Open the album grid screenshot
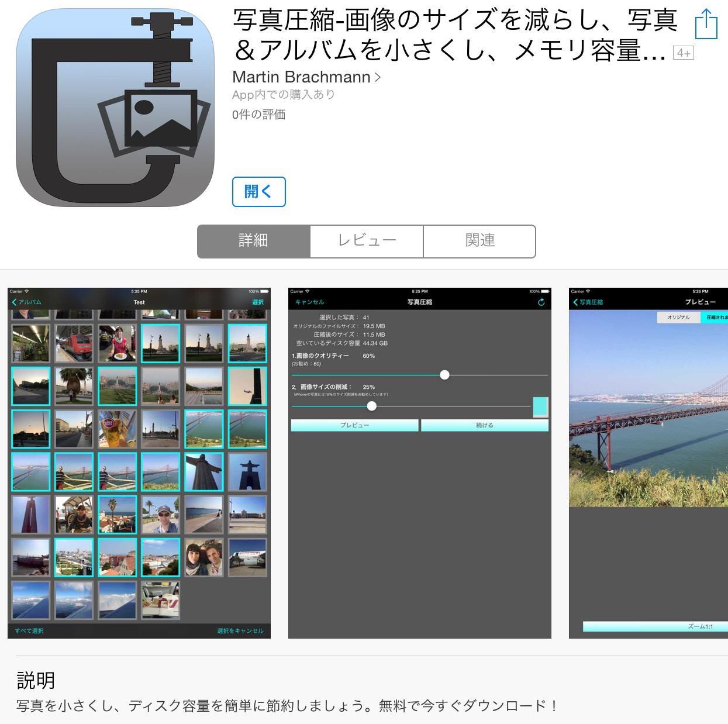The image size is (728, 724). point(139,463)
